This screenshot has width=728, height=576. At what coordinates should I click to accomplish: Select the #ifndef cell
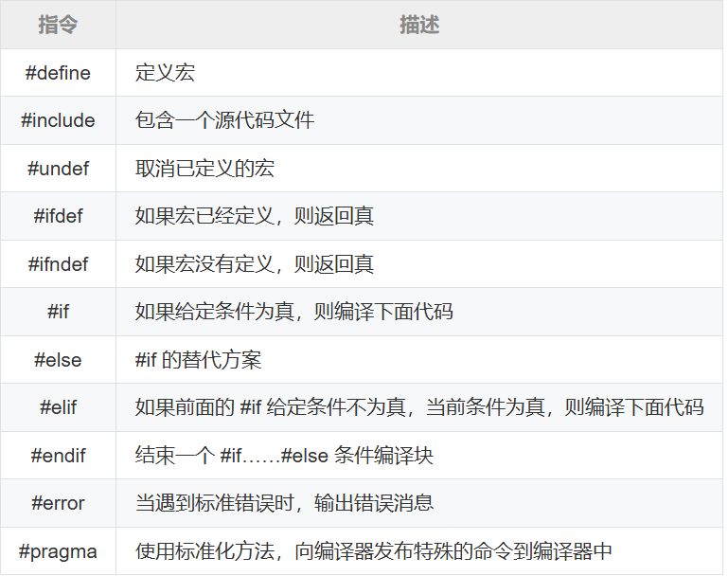[58, 264]
